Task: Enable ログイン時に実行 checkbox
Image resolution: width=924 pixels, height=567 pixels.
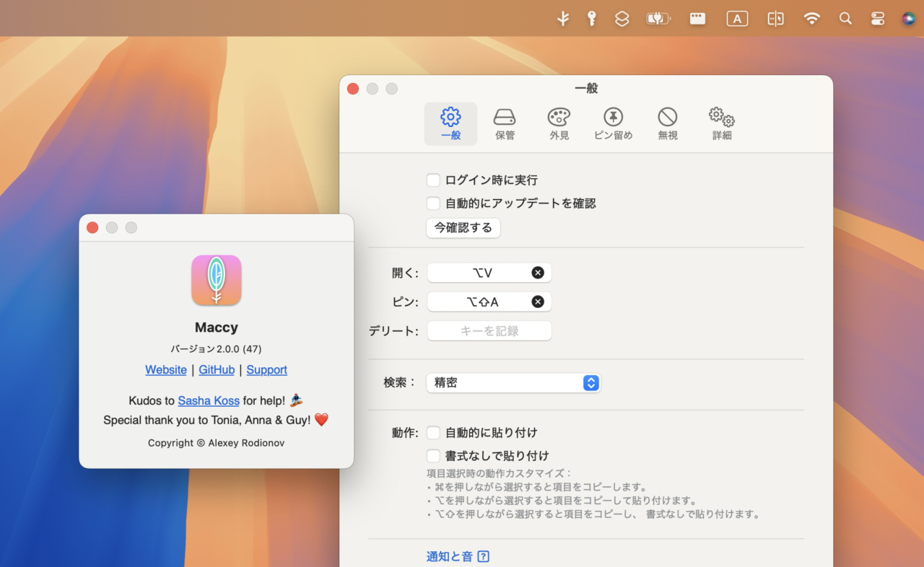Action: [x=433, y=180]
